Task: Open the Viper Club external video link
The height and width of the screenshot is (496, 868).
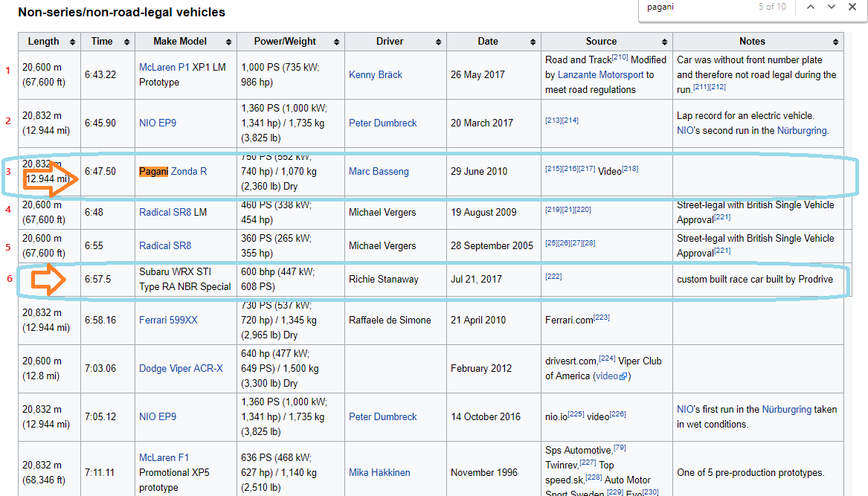Action: [611, 376]
